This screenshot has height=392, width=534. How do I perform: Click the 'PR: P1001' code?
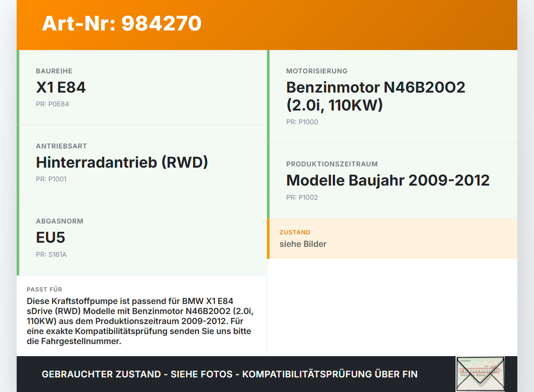coord(51,179)
